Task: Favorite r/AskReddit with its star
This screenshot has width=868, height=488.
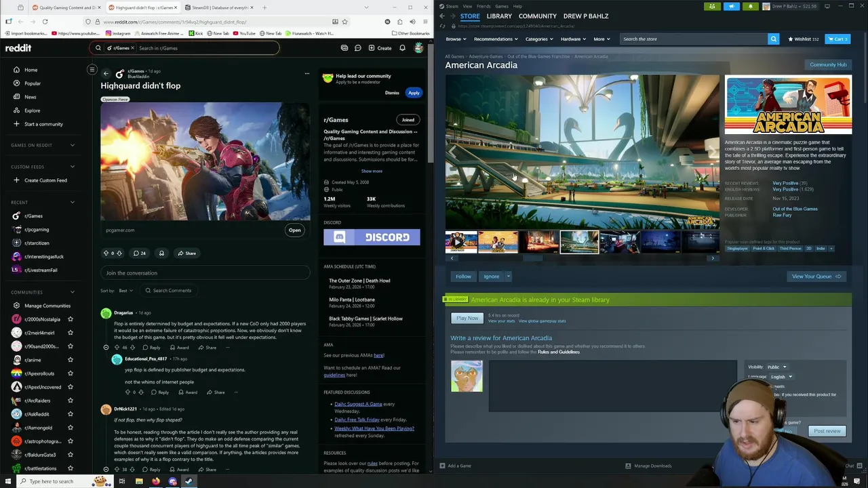Action: click(70, 414)
